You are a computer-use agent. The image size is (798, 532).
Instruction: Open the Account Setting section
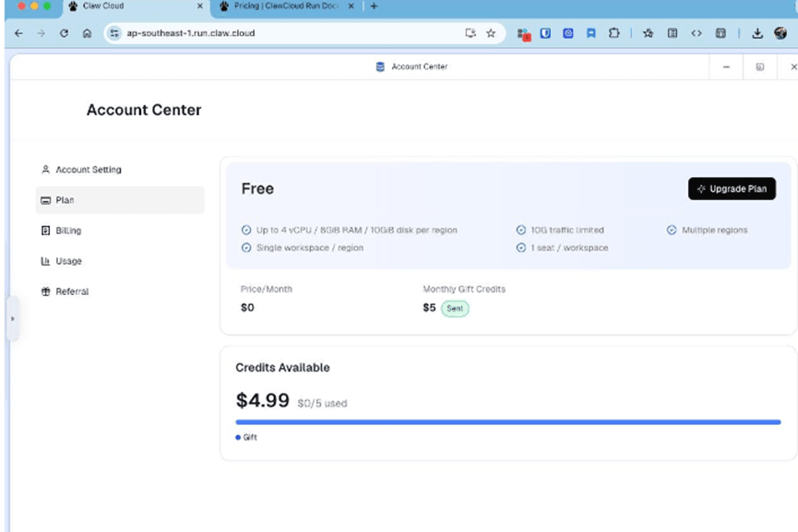coord(88,170)
